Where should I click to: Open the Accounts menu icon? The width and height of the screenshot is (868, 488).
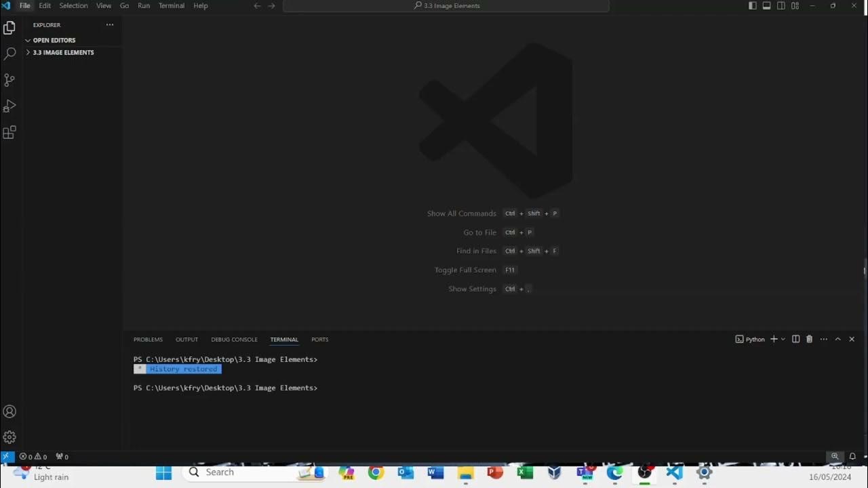(x=9, y=411)
